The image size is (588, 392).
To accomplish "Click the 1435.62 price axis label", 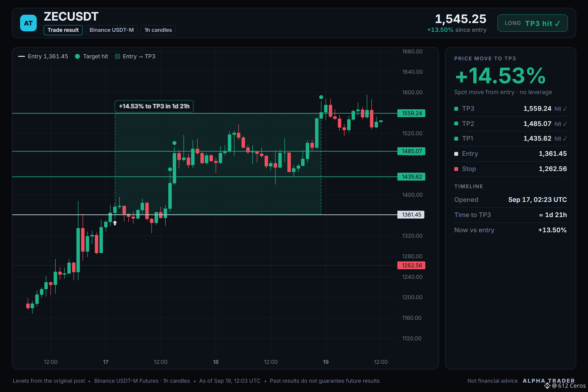I will click(x=411, y=177).
